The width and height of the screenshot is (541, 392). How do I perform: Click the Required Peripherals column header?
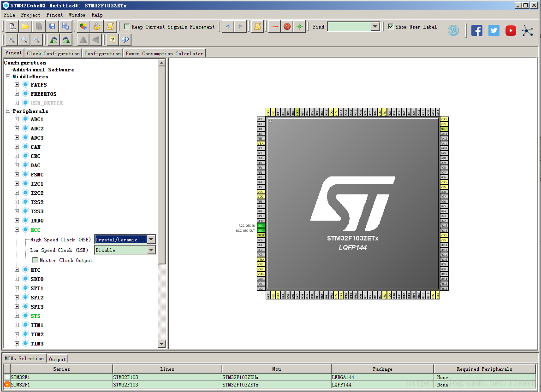point(484,369)
